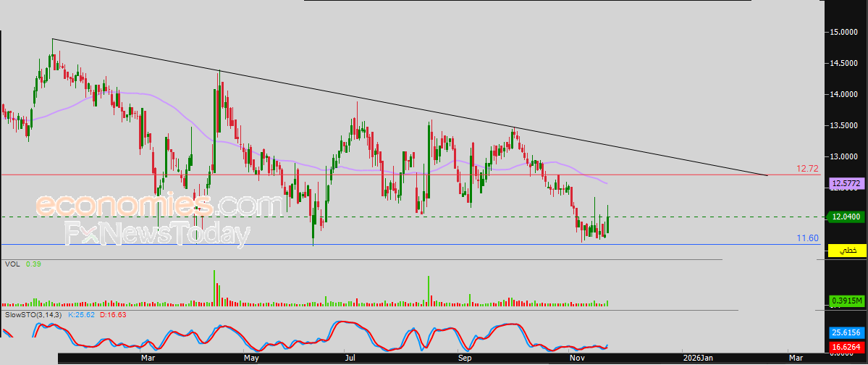Select the purple 12.5772 moving average tag
Image resolution: width=868 pixels, height=365 pixels.
(846, 184)
